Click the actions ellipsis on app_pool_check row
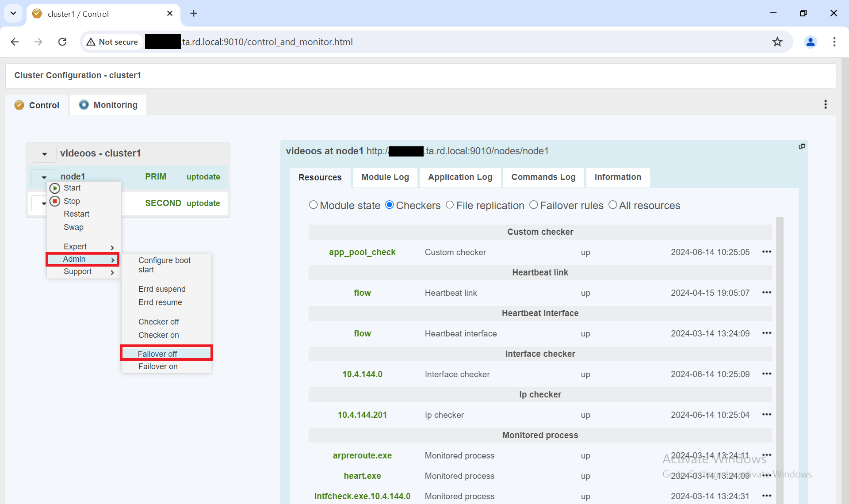This screenshot has width=849, height=504. click(x=767, y=252)
